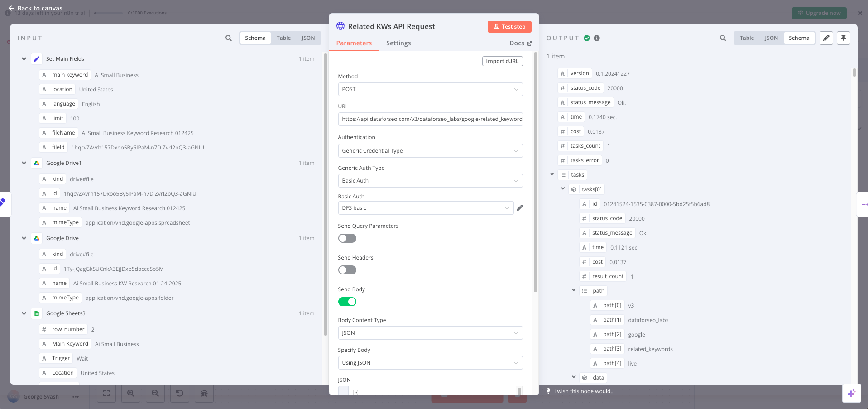
Task: Click the executions progress bar
Action: pos(108,13)
